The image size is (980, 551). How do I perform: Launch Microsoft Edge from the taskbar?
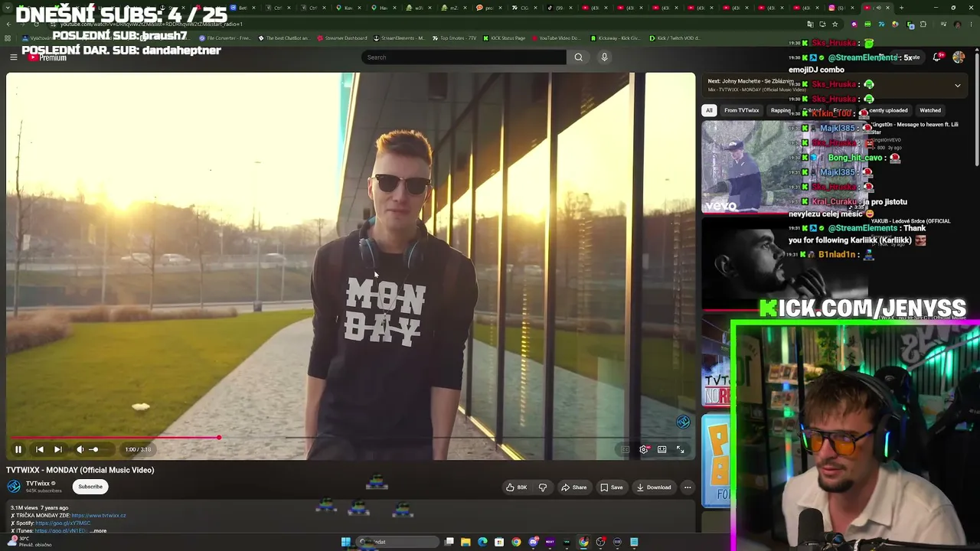click(x=482, y=542)
